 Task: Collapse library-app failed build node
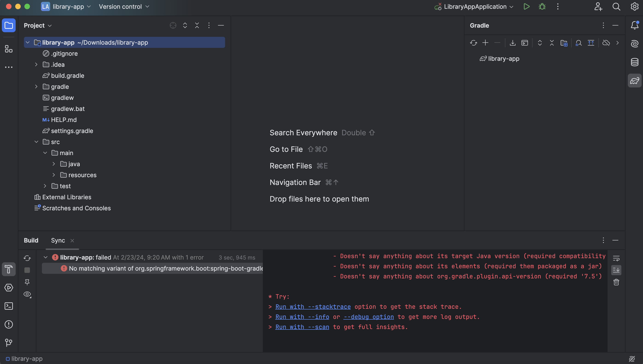click(46, 257)
